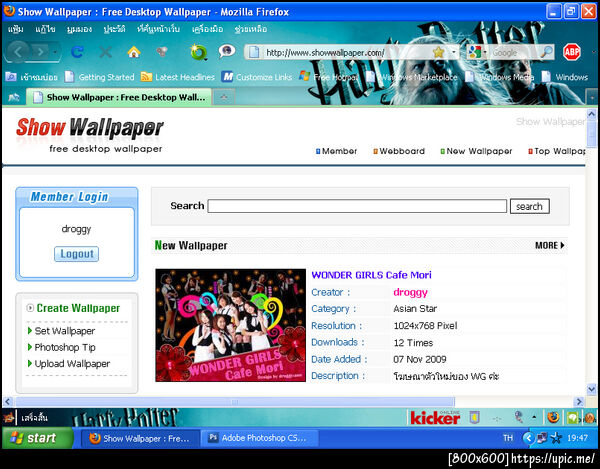Click the horizontal scrollbar right arrow
The width and height of the screenshot is (600, 469).
point(579,402)
